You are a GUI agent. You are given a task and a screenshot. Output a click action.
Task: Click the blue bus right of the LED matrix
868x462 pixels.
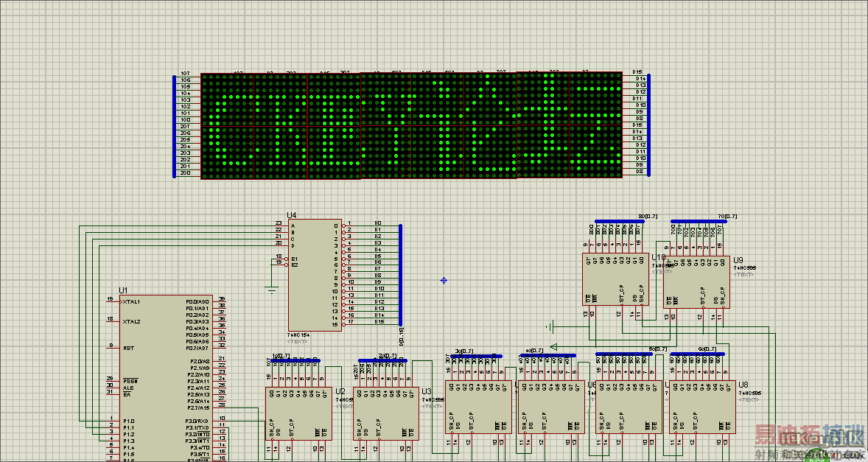[x=648, y=125]
